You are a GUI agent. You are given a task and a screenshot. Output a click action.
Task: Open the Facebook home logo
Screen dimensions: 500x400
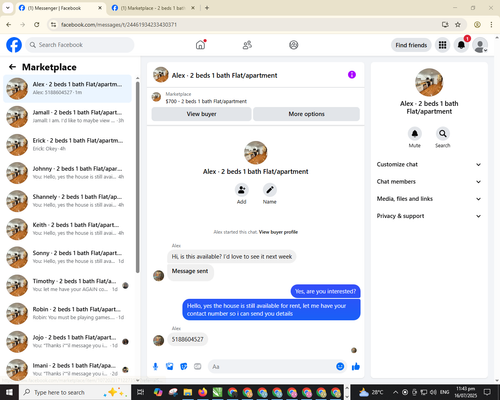tap(14, 45)
